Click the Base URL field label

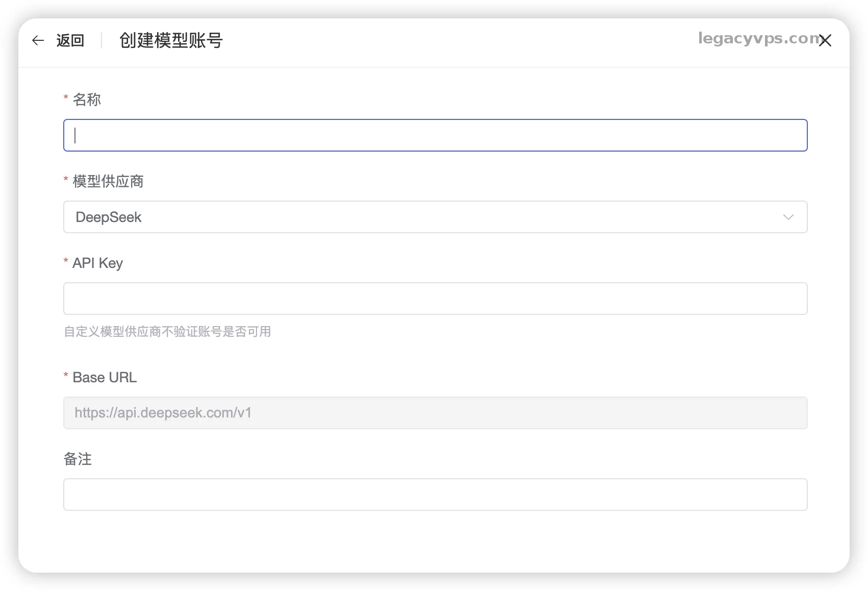[105, 377]
